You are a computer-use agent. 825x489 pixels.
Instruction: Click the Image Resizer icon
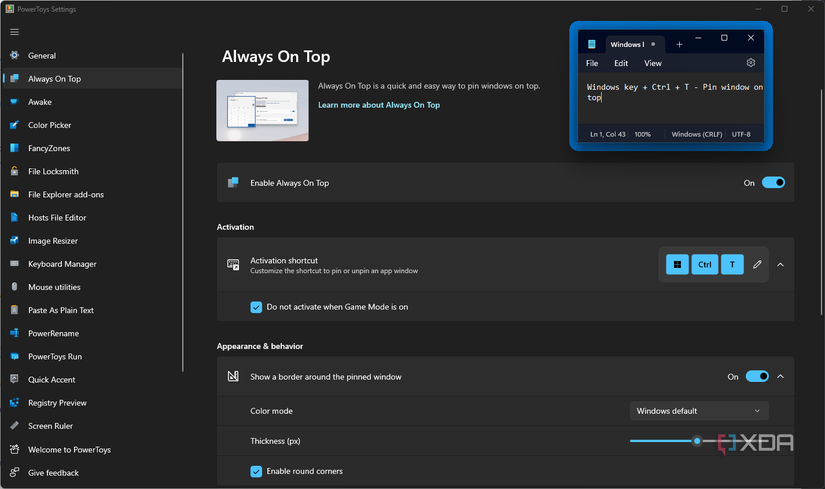14,241
